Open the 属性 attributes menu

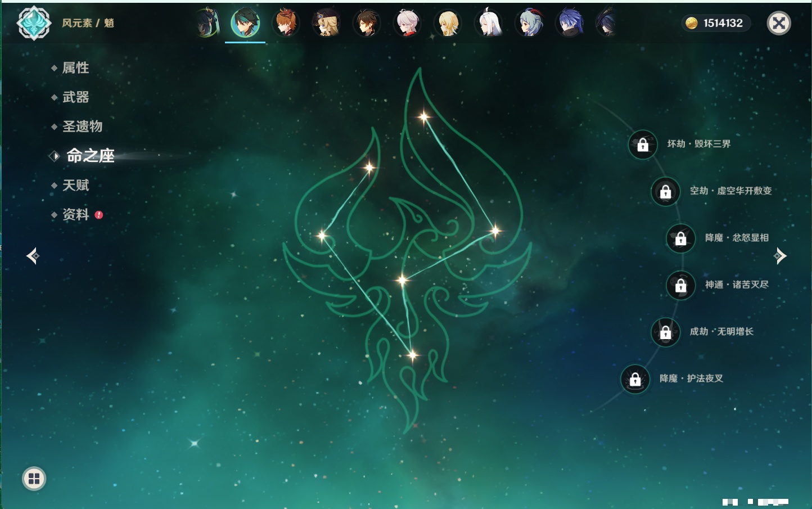pos(75,68)
